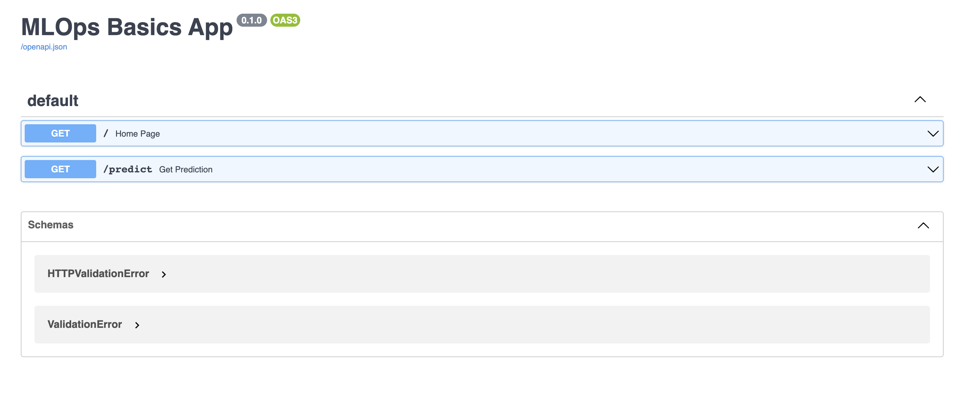Open the /openapi.json link
Image resolution: width=980 pixels, height=402 pixels.
tap(44, 47)
